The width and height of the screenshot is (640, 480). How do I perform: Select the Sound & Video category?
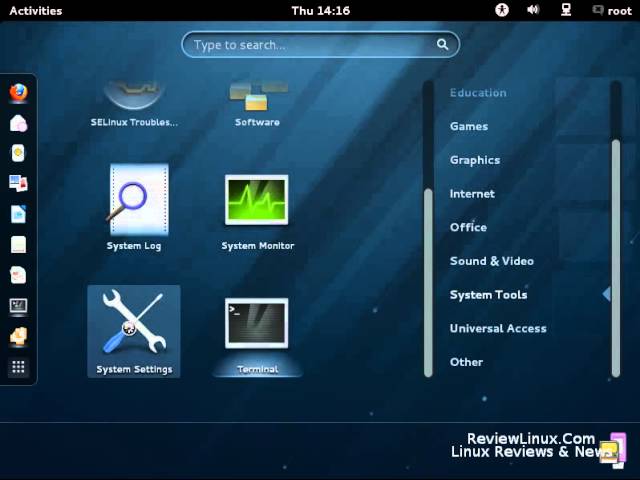(492, 261)
